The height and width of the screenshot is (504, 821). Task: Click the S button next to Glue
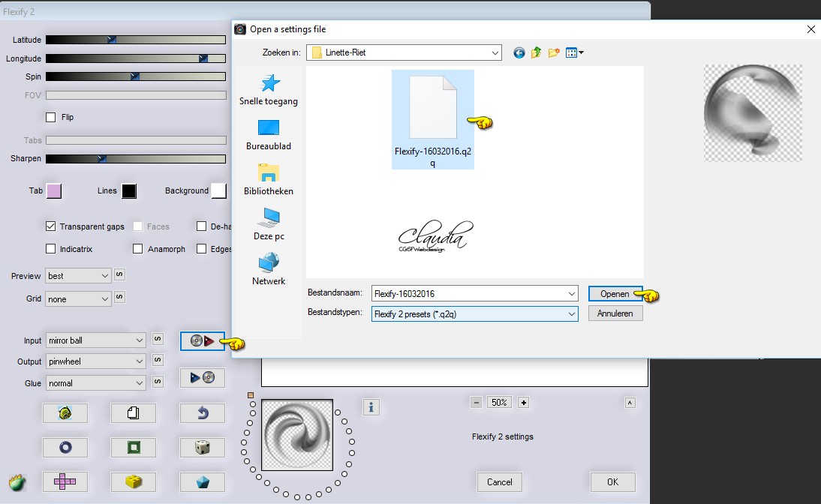coord(158,382)
